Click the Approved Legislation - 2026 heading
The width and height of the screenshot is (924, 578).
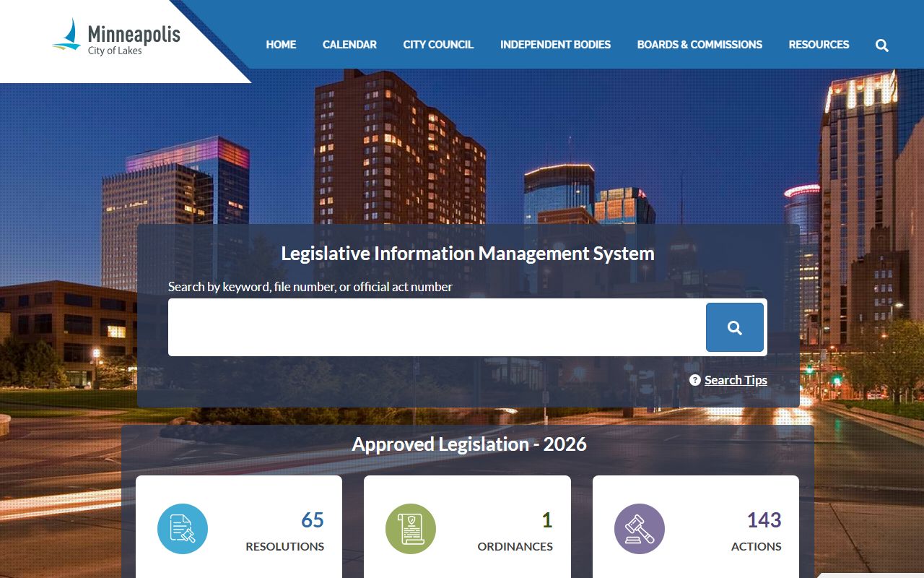coord(469,444)
